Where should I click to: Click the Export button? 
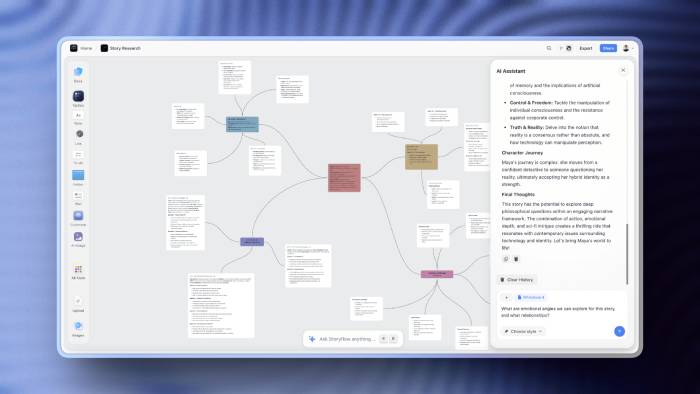point(586,48)
